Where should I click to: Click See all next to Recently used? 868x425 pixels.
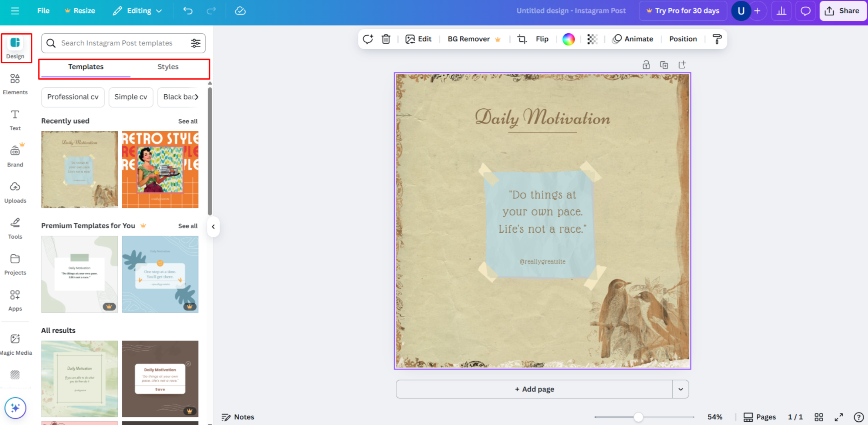click(x=188, y=121)
